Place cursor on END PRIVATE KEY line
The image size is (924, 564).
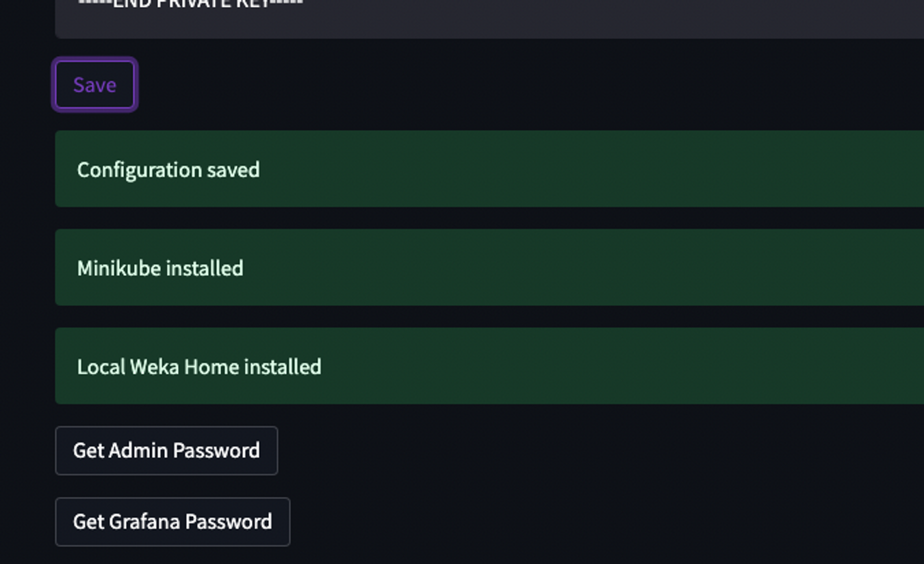[191, 4]
